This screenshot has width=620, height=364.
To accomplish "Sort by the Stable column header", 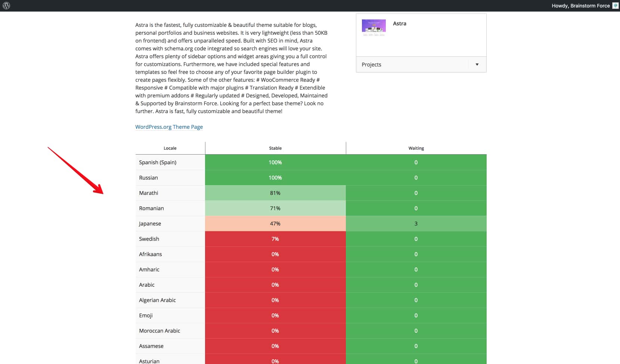I will coord(275,148).
